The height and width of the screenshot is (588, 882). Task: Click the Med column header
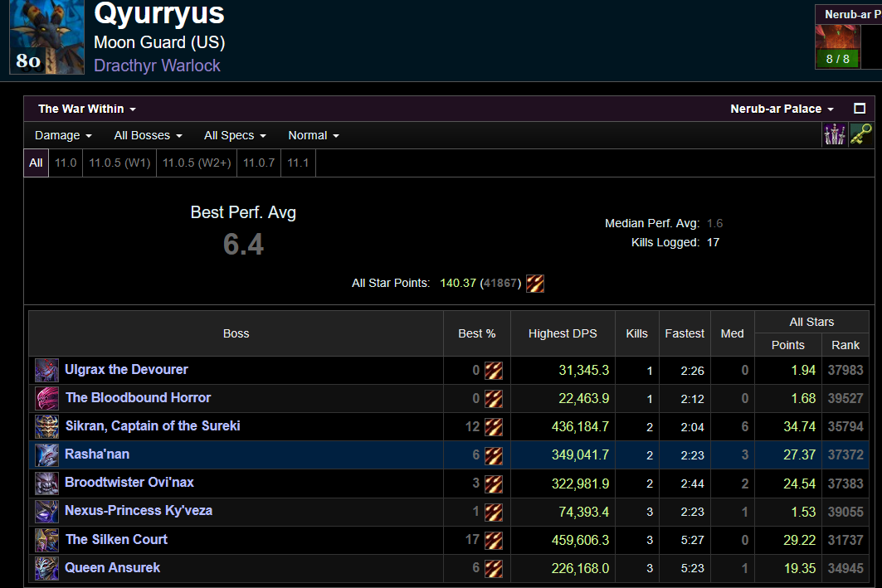click(733, 334)
